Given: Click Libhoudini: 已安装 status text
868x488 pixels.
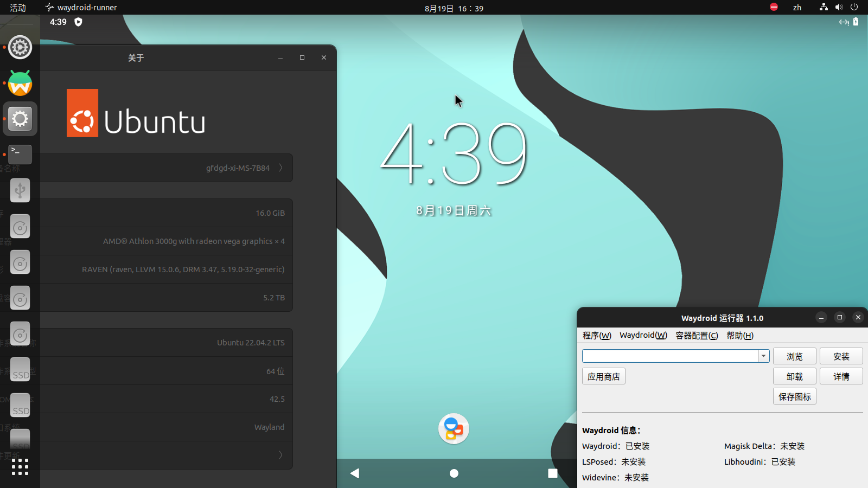Looking at the screenshot, I should tap(759, 462).
